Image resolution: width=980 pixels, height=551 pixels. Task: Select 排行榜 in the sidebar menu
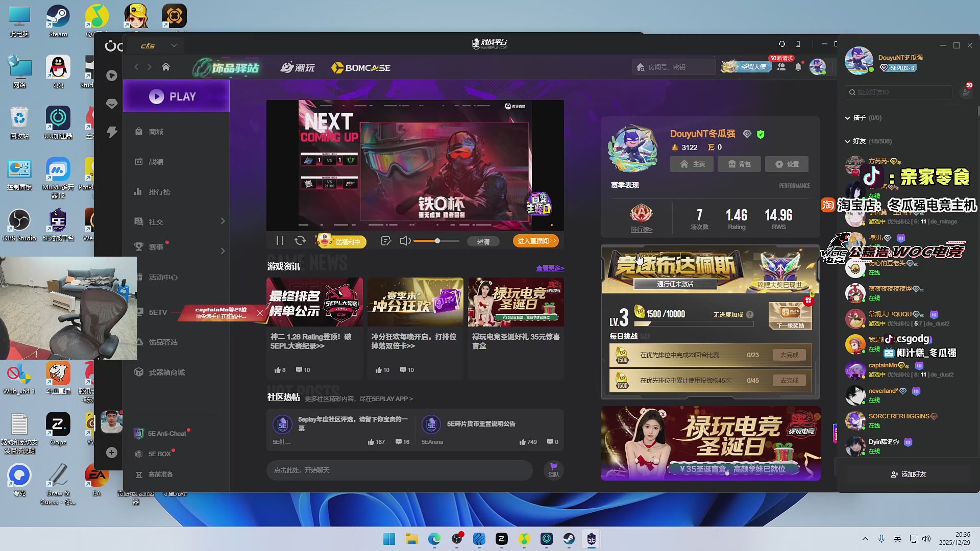(x=159, y=192)
